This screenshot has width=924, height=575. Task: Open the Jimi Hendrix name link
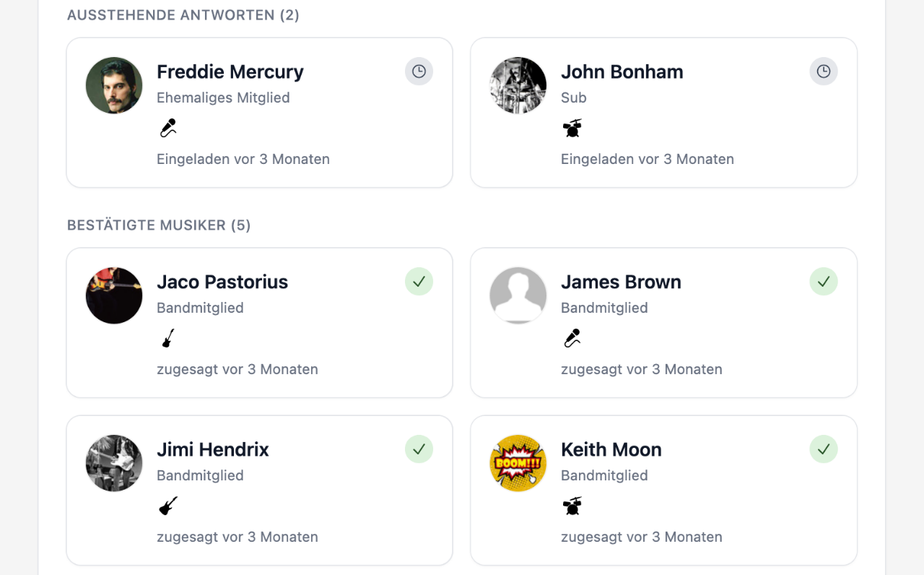[x=212, y=449]
